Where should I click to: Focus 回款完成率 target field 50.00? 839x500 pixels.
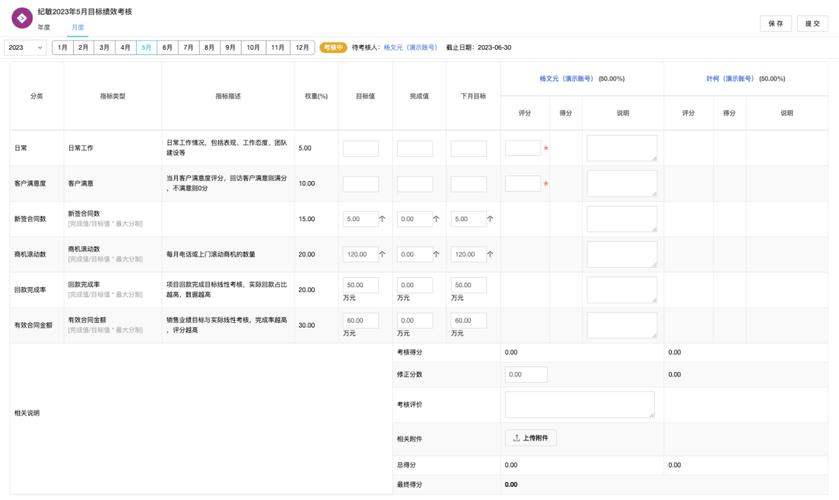(x=361, y=285)
